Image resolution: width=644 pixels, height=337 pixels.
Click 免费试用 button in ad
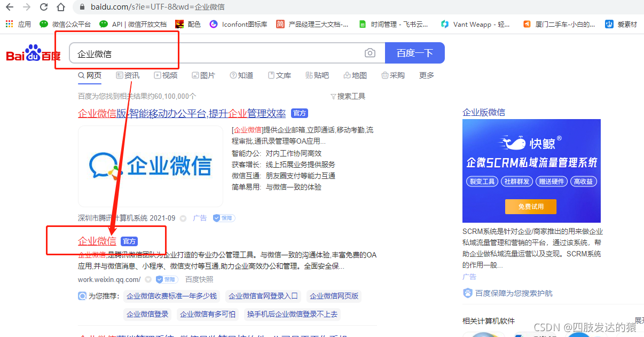[531, 207]
